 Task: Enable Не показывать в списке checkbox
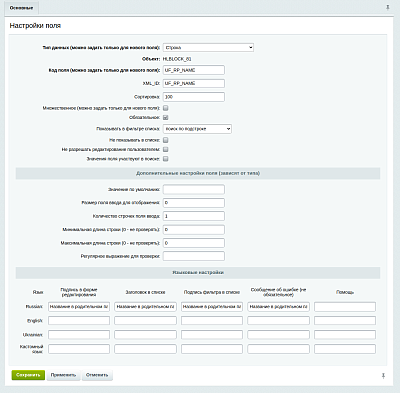coord(166,140)
